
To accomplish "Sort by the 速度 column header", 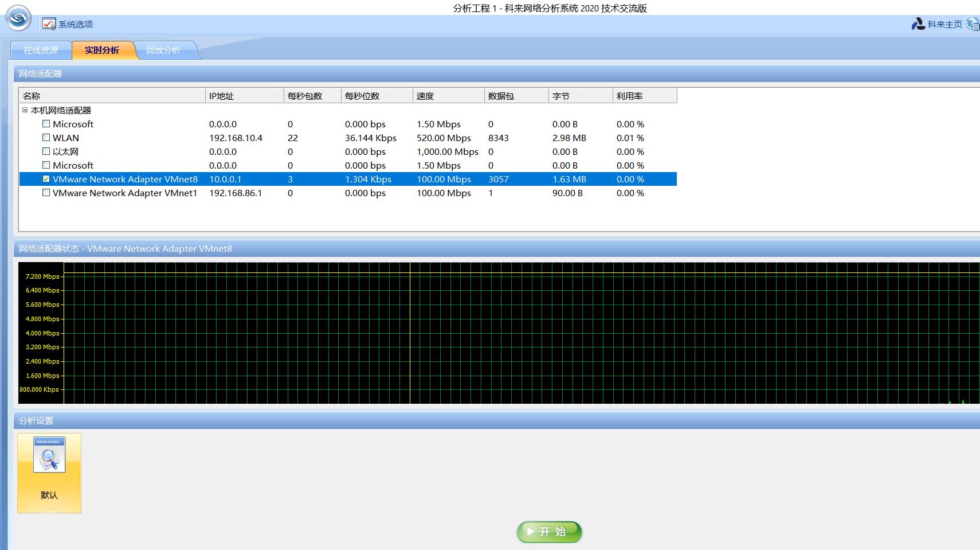I will pyautogui.click(x=449, y=96).
